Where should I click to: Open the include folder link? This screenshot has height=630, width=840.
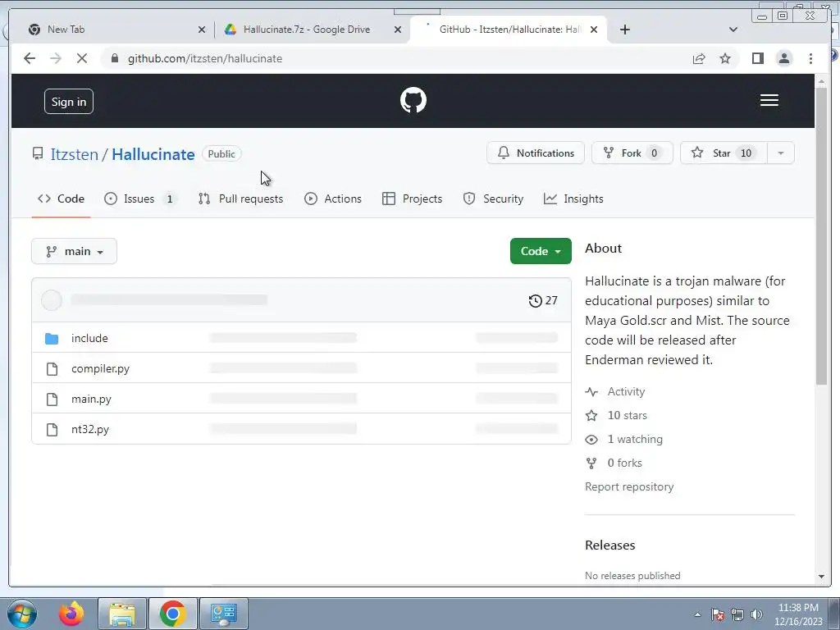click(89, 339)
